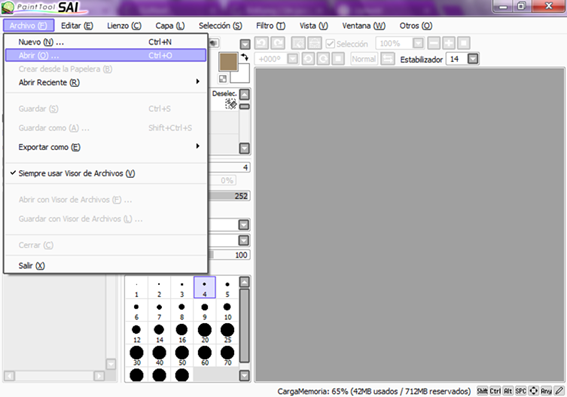Open the Estabilizador dropdown
The width and height of the screenshot is (567, 397).
tap(473, 59)
